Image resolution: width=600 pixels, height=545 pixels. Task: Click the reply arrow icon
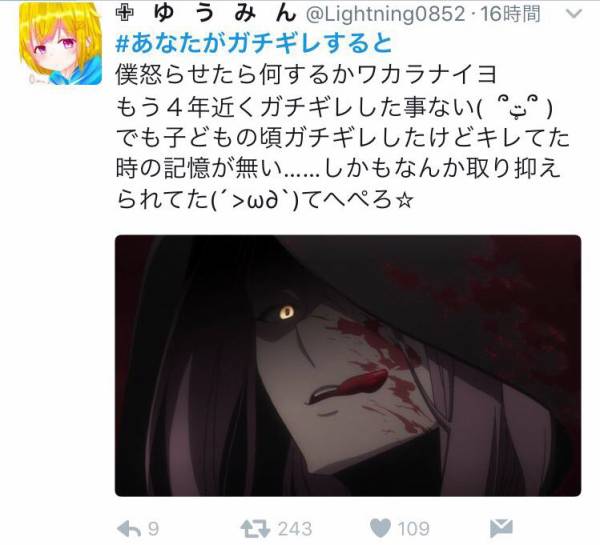(130, 529)
